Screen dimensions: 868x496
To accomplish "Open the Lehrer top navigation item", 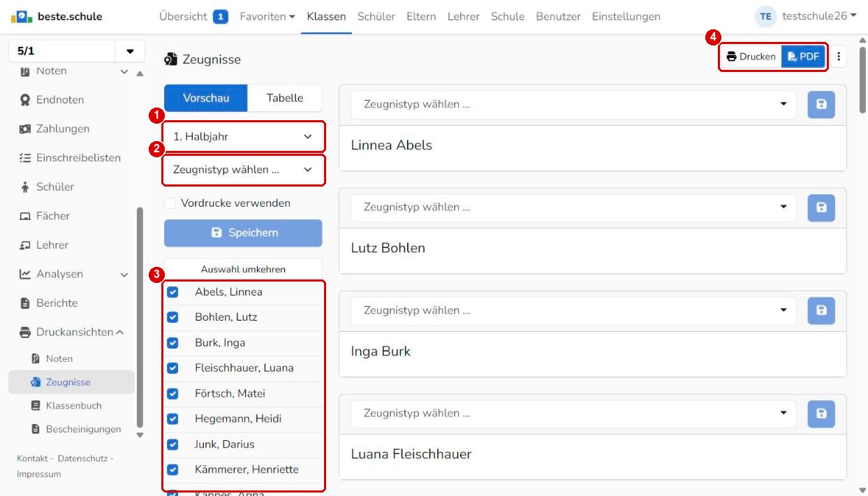I will pyautogui.click(x=464, y=16).
